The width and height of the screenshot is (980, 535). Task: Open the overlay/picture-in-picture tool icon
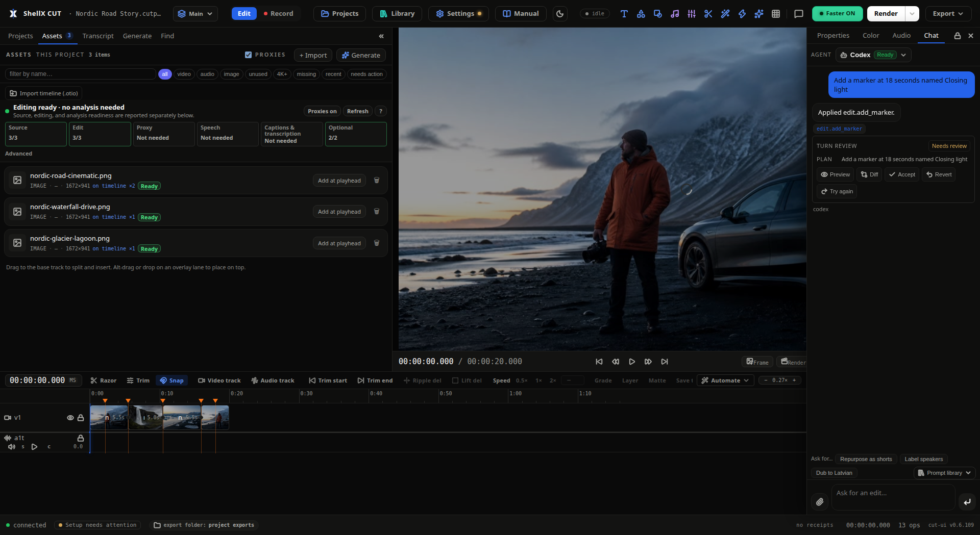point(657,14)
